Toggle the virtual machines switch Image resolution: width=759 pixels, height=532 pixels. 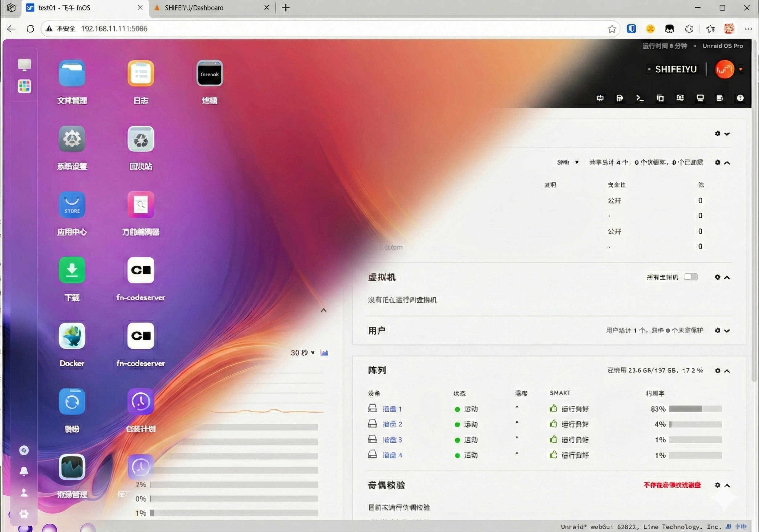click(691, 277)
